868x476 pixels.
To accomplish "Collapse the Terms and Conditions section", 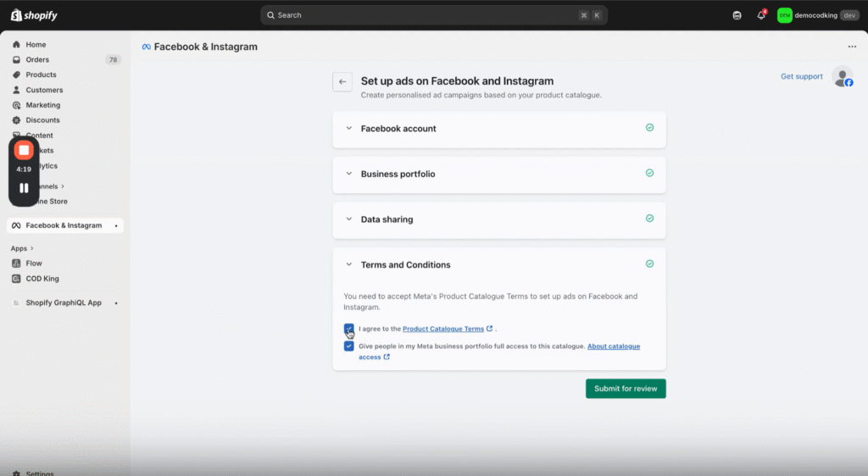I will 498,265.
